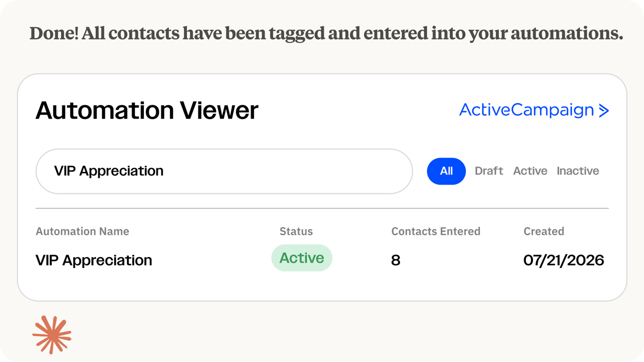
Task: Open the ActiveCampaign link
Action: [x=534, y=110]
